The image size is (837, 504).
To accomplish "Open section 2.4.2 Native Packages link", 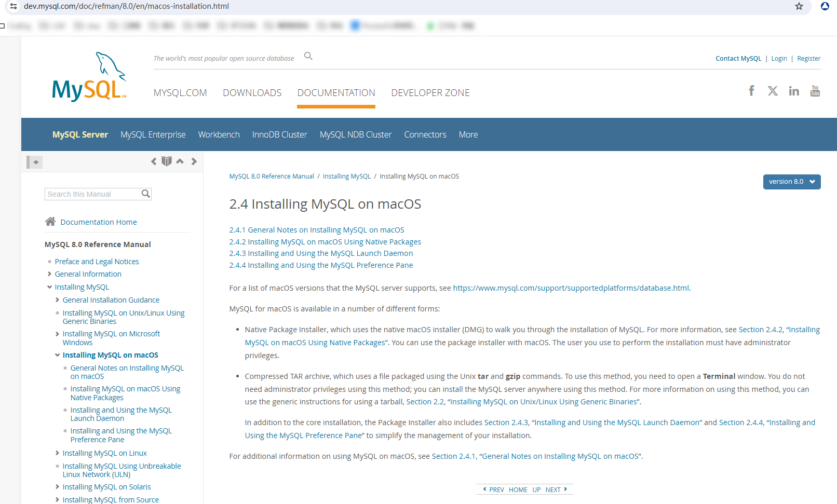I will point(325,242).
